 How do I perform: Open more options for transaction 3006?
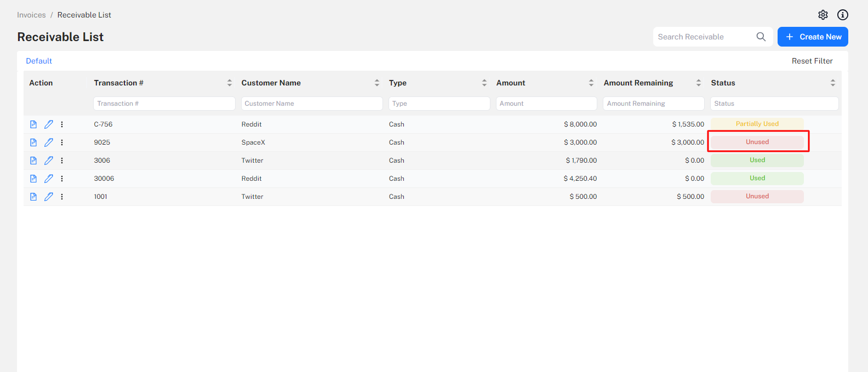coord(62,161)
